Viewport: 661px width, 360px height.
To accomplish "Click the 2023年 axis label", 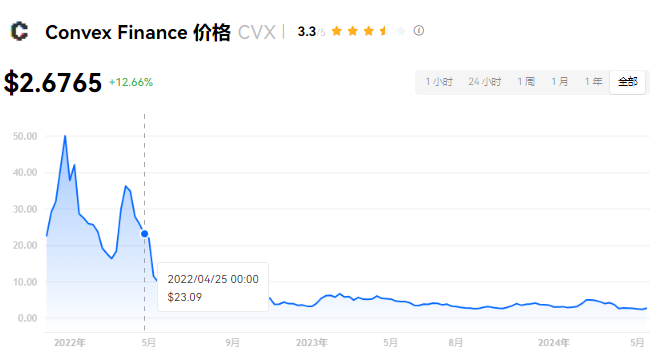I will pos(312,343).
